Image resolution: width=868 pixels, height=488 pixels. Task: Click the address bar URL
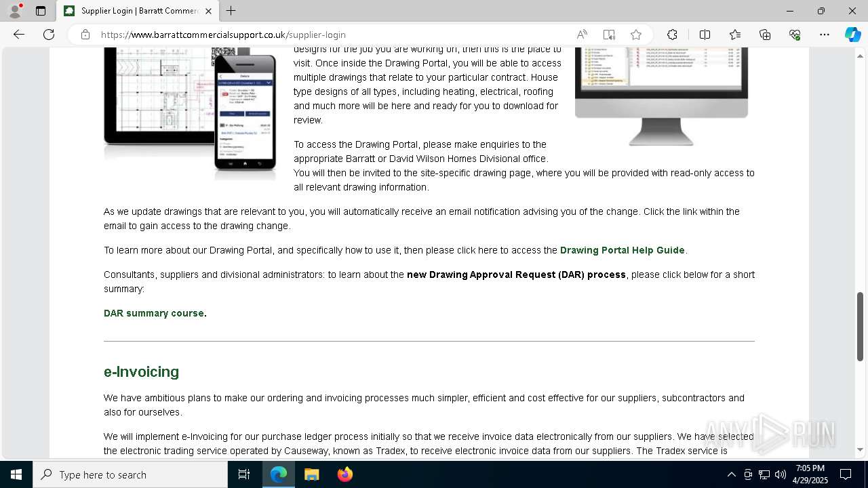click(223, 35)
